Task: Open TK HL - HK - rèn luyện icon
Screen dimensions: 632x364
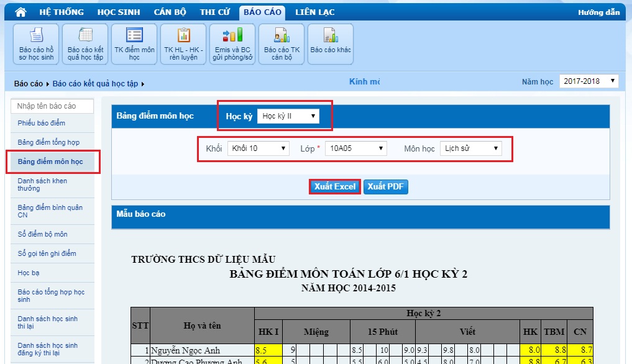Action: pyautogui.click(x=183, y=44)
